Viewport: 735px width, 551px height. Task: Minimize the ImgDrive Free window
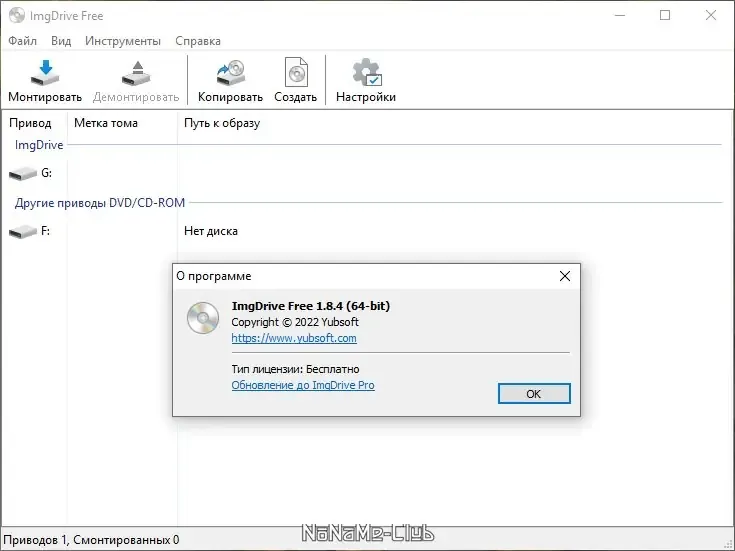tap(620, 15)
